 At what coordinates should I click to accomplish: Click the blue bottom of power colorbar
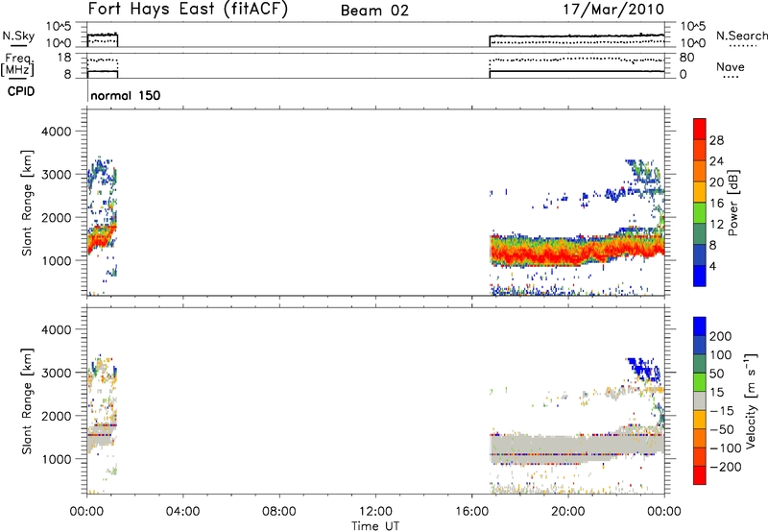tap(700, 276)
